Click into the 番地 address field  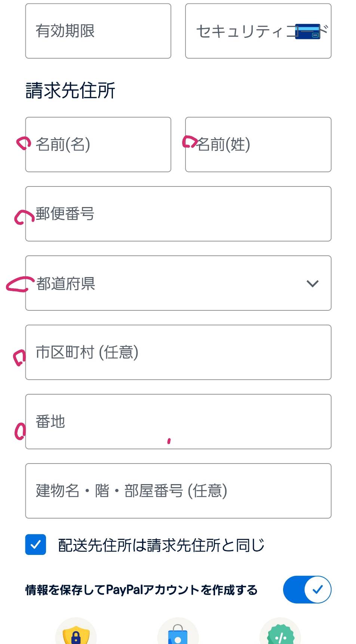[178, 422]
